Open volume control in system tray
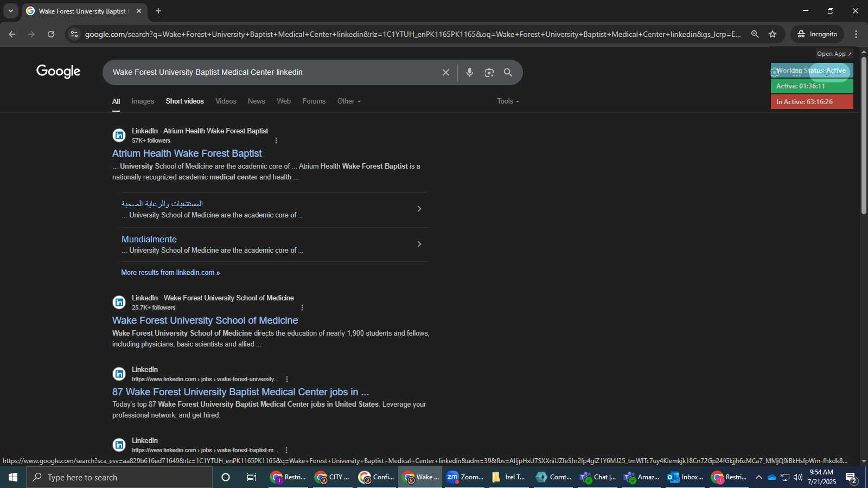Image resolution: width=868 pixels, height=488 pixels. coord(797,477)
